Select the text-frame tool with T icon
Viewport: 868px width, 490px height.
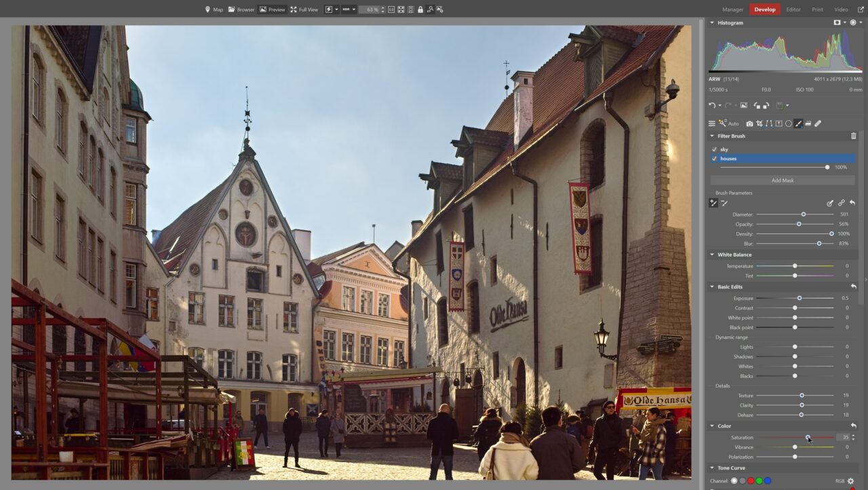pyautogui.click(x=778, y=124)
